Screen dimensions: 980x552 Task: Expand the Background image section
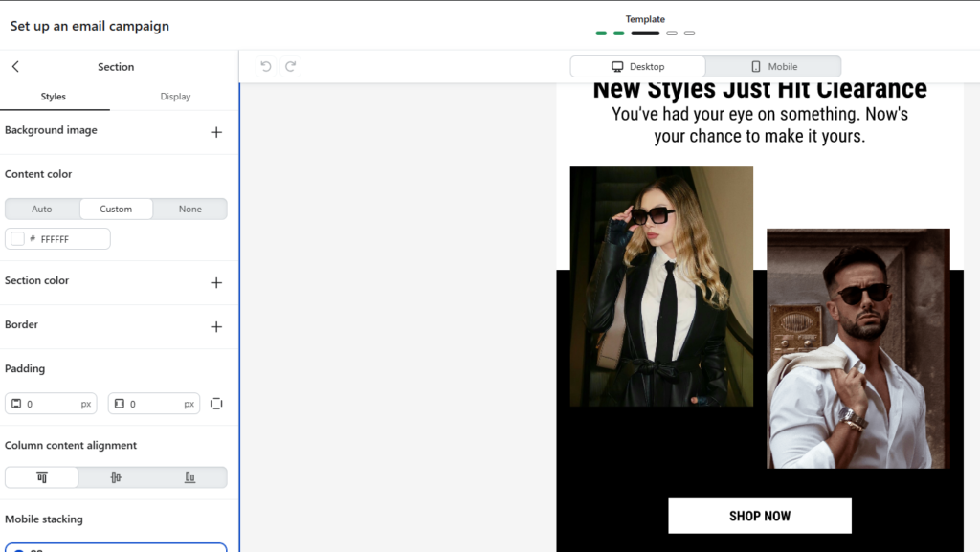click(x=217, y=132)
